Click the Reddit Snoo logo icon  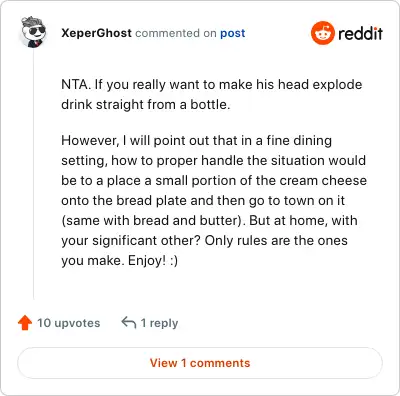pos(322,33)
